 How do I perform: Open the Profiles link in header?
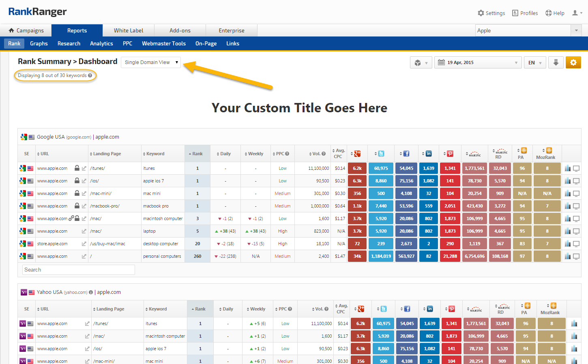[525, 13]
